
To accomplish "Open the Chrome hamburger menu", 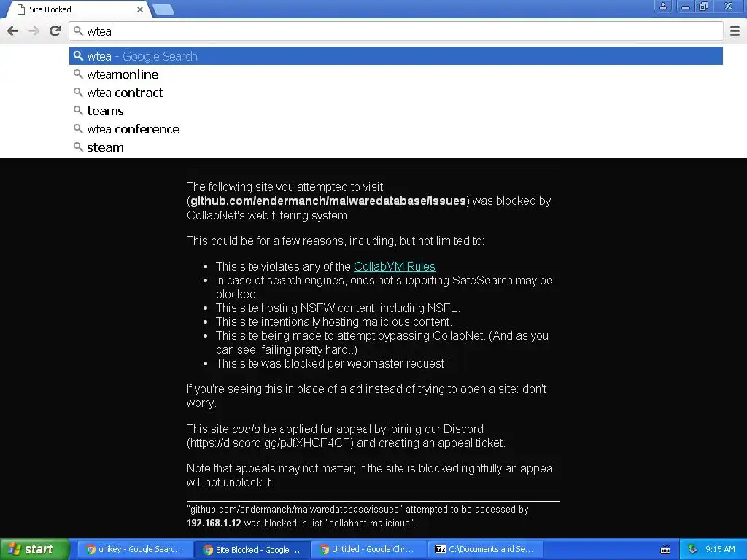I will point(735,31).
